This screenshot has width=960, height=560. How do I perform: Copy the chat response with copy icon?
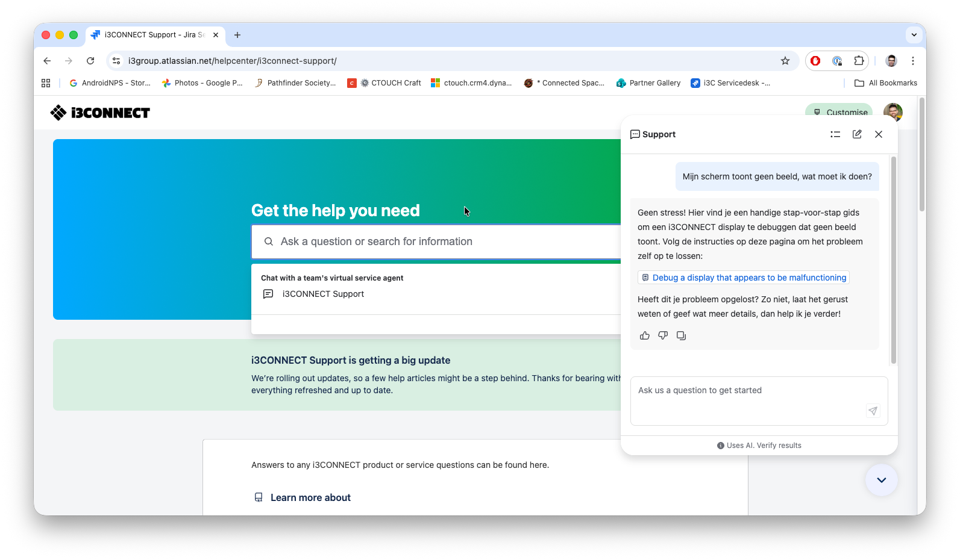tap(681, 335)
